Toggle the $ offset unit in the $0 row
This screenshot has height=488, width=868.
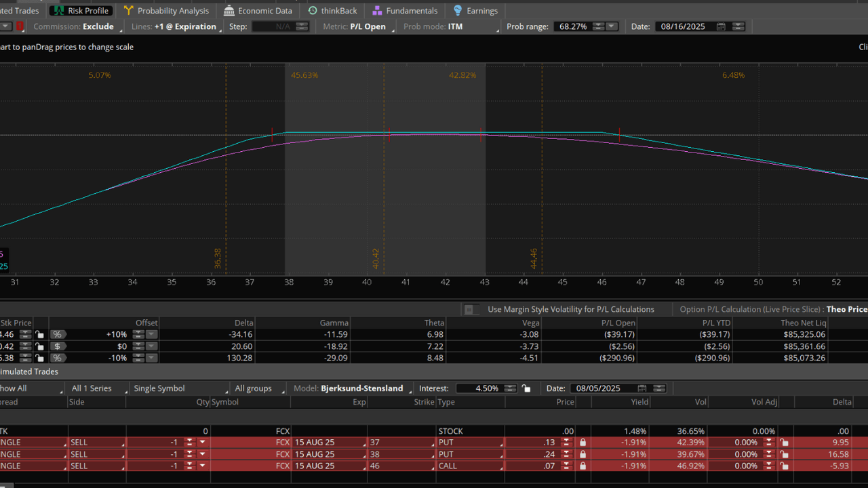[57, 346]
